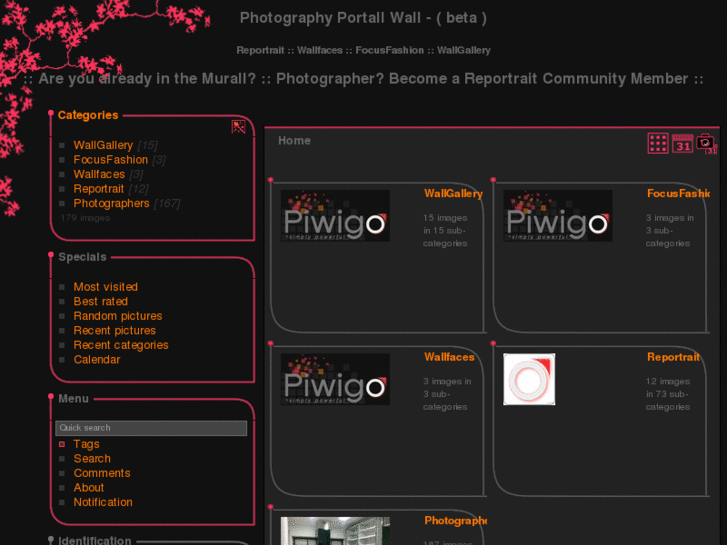Viewport: 727px width, 545px height.
Task: Click the '15 images in 15 sub-categories' text
Action: tap(445, 231)
